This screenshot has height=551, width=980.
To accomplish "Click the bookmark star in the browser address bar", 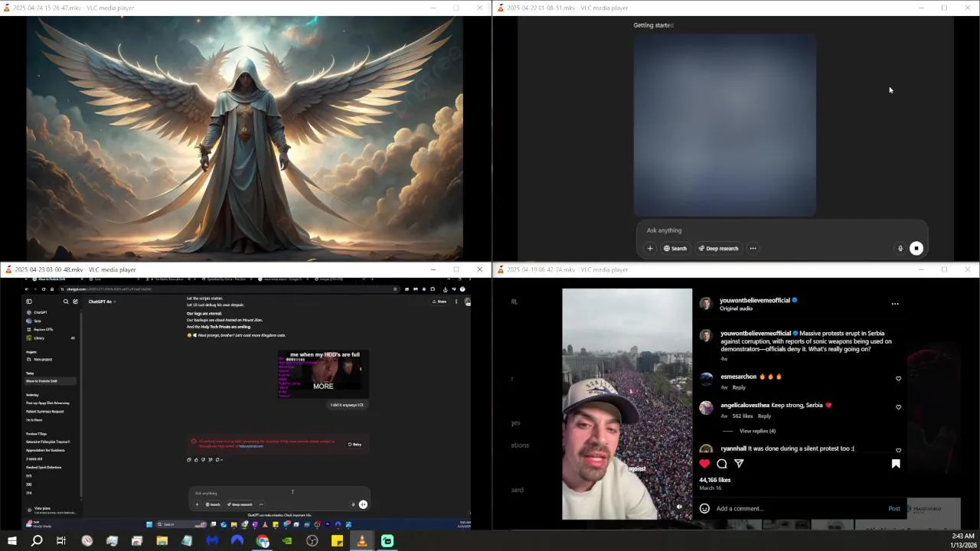I will click(395, 289).
